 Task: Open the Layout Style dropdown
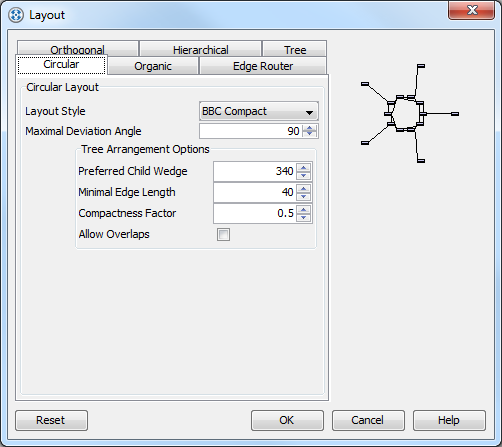259,111
